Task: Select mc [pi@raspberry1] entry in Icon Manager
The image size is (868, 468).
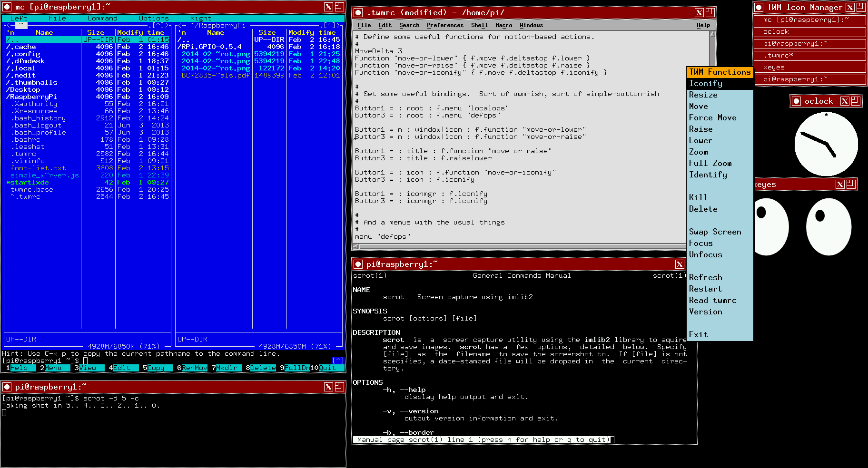Action: click(809, 20)
